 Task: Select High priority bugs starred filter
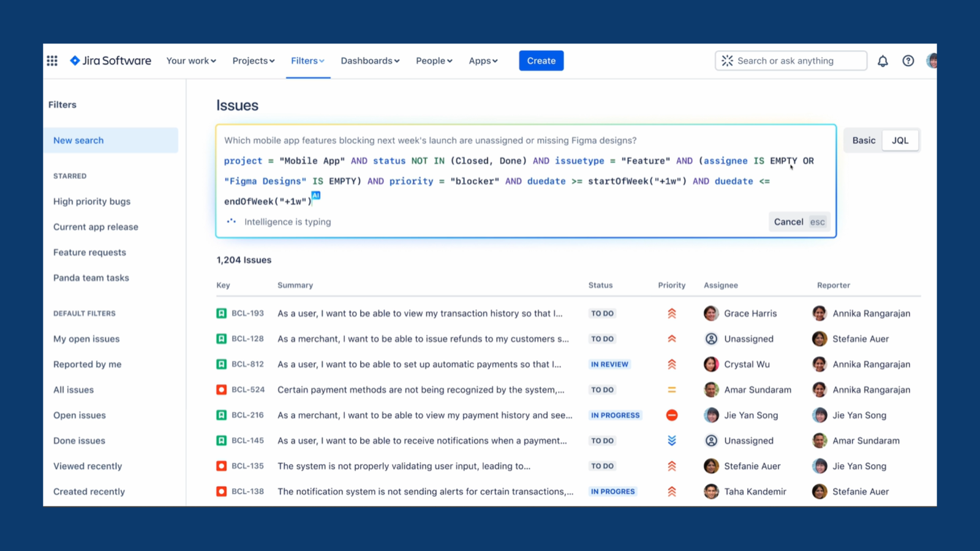click(x=92, y=201)
